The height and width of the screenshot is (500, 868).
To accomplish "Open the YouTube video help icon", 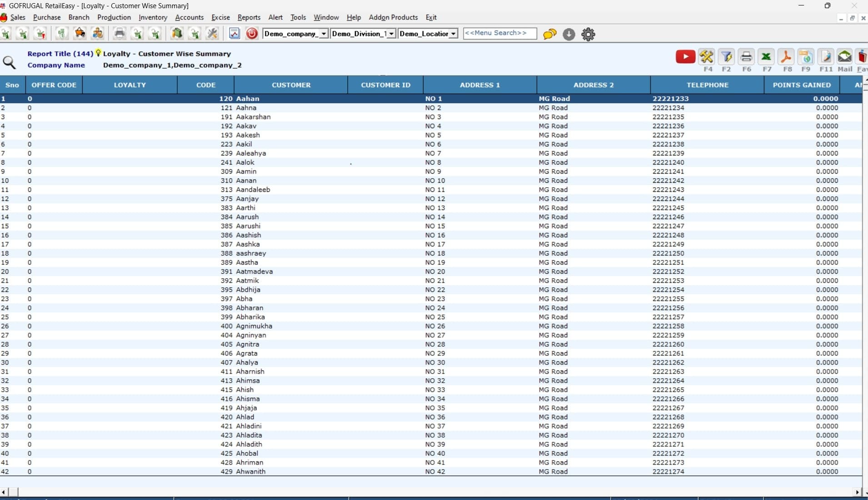I will (x=685, y=57).
